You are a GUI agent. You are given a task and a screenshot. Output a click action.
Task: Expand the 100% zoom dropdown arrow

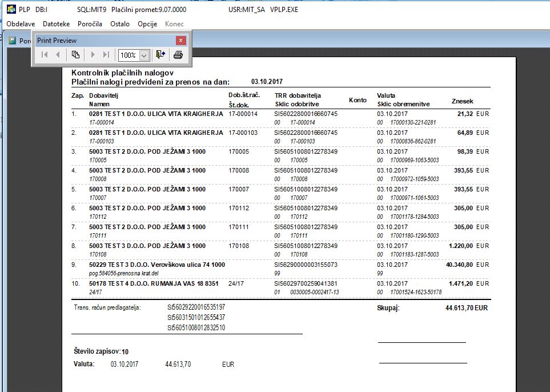(x=144, y=55)
